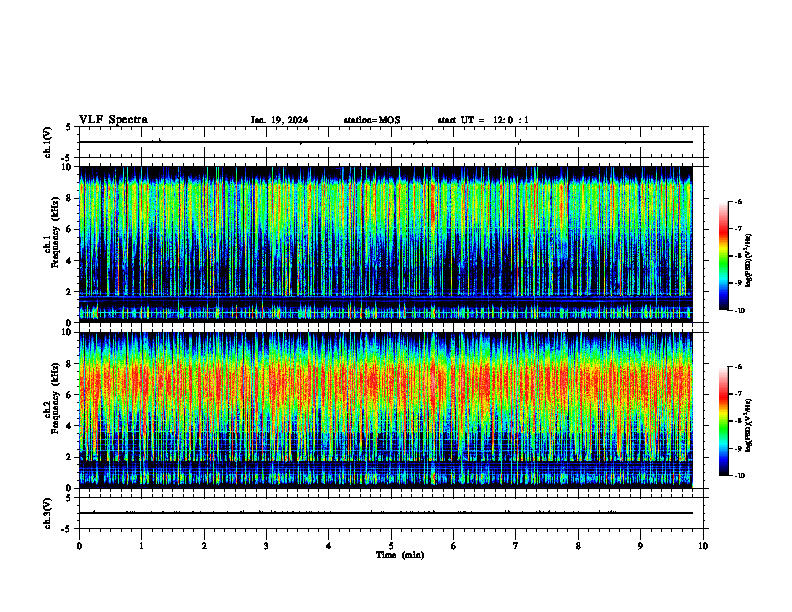Click the "station=MOS" header label
The width and height of the screenshot is (792, 612).
click(372, 120)
